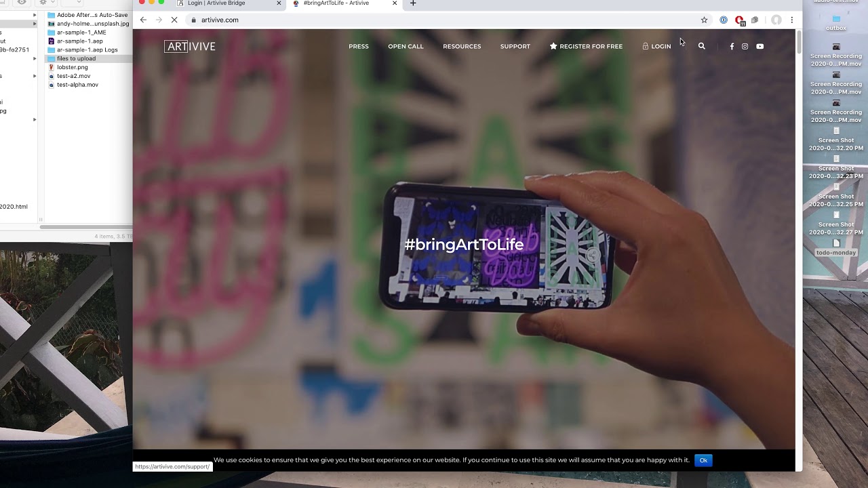Open the site search magnifier icon
This screenshot has width=868, height=488.
click(702, 46)
